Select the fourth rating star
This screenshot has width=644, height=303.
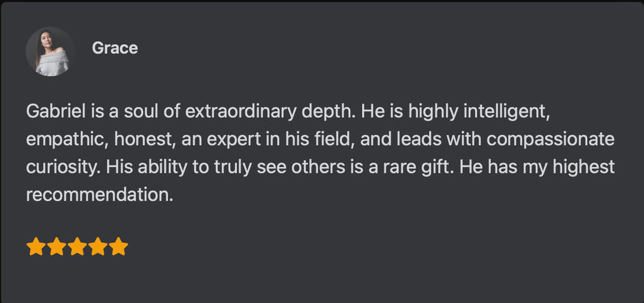pyautogui.click(x=98, y=247)
